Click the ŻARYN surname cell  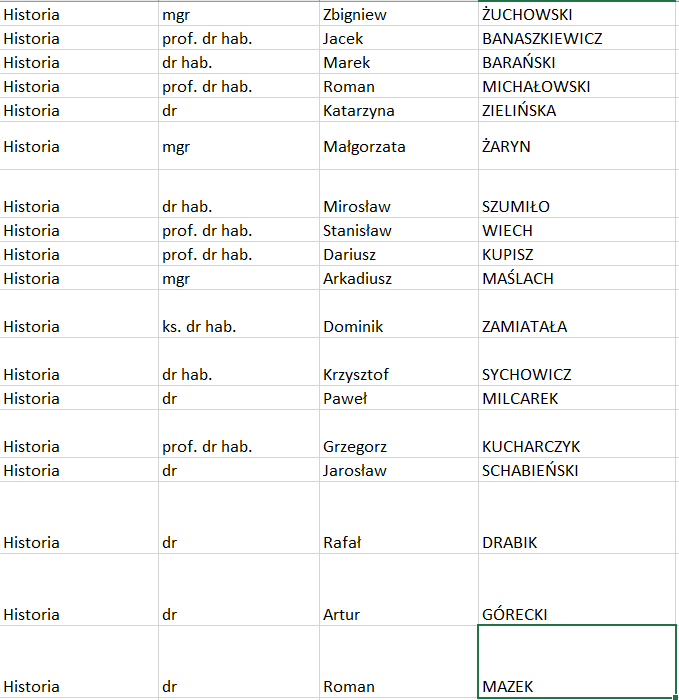click(506, 147)
